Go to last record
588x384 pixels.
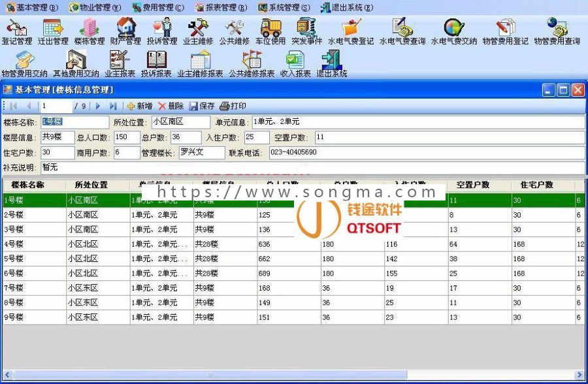[113, 106]
